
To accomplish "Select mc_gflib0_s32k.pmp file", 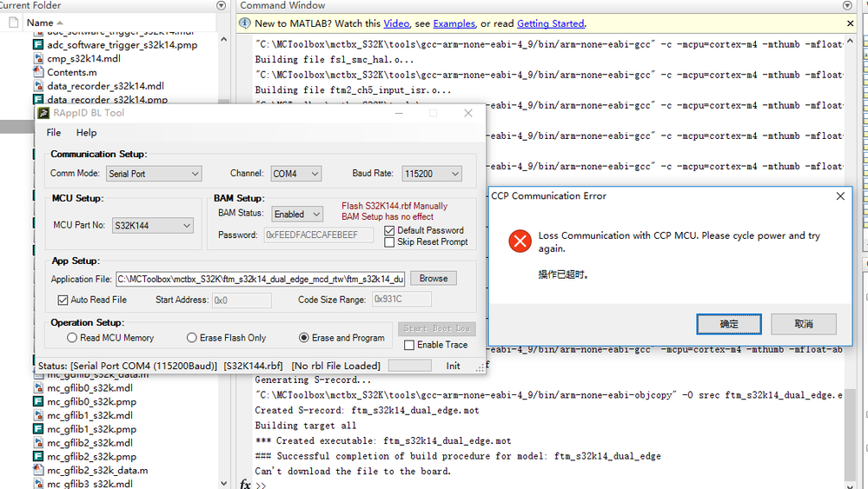I will 91,402.
